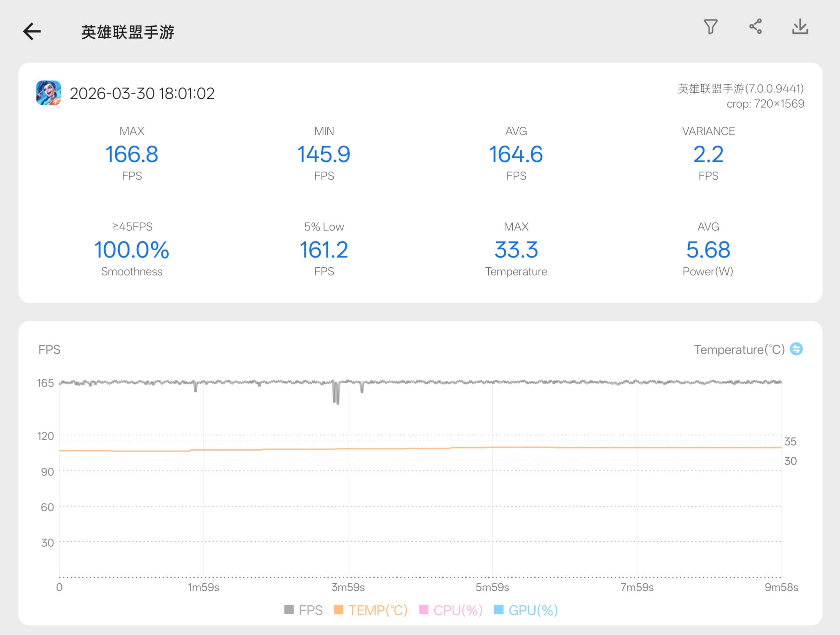840x635 pixels.
Task: Click the gray FPS legend square
Action: click(289, 609)
